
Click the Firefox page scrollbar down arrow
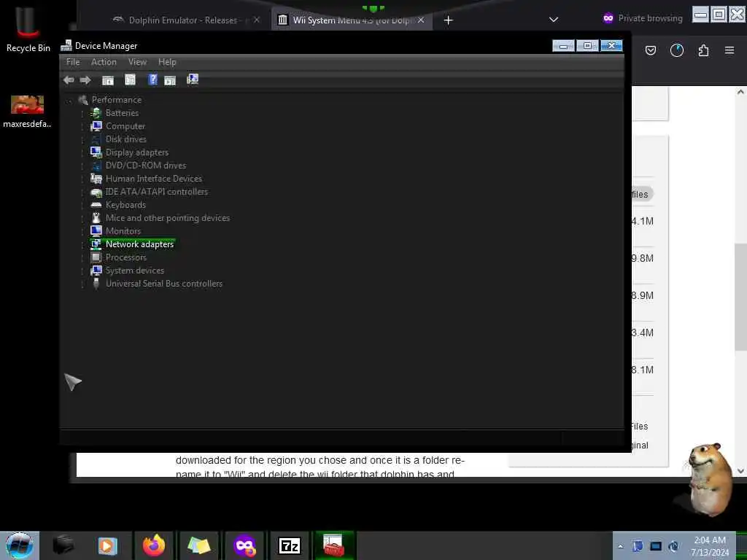pyautogui.click(x=740, y=471)
